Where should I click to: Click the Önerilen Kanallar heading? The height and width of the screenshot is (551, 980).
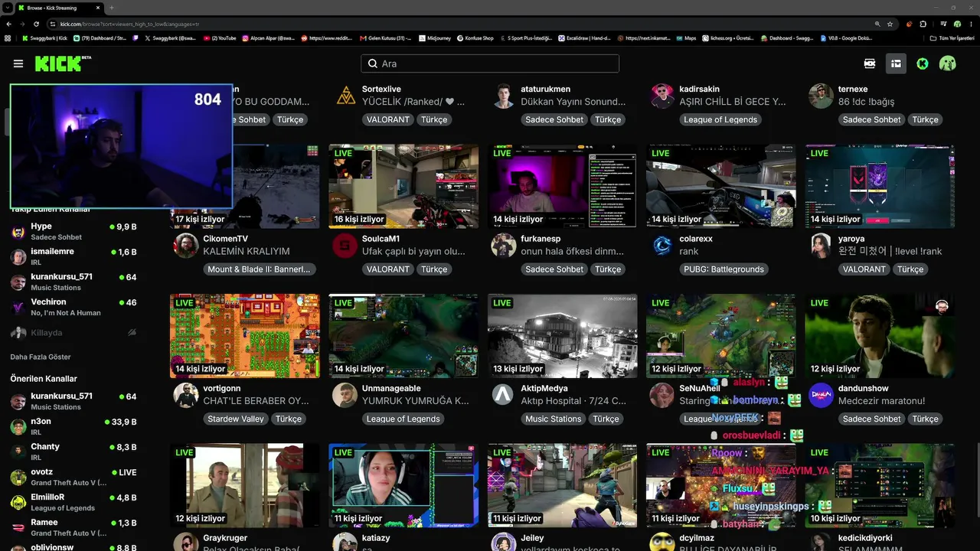44,379
